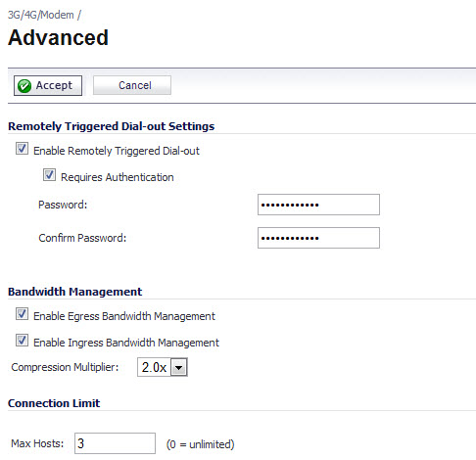Toggle Enable Remotely Triggered Dial-out checkbox
Viewport: 476px width, 460px height.
(22, 149)
